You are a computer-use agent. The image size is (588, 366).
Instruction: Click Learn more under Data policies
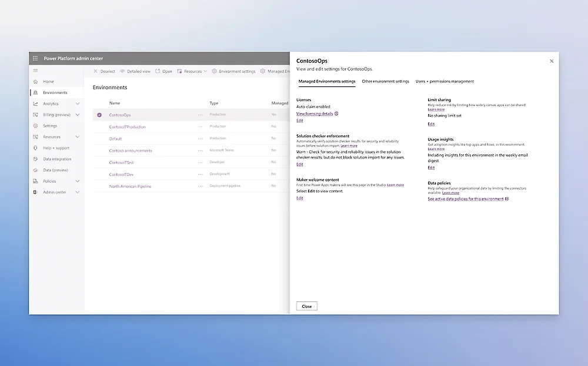coord(450,193)
